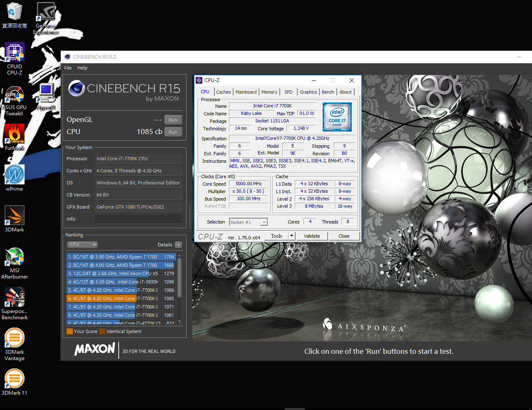The width and height of the screenshot is (532, 410).
Task: Select ranking row 1 AMD Ryzen 7 1704
Action: [121, 257]
